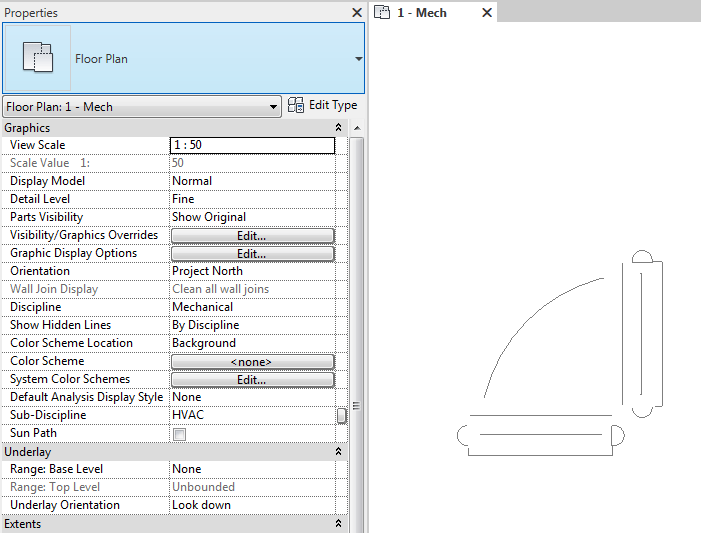701x533 pixels.
Task: Click the Edit Type icon
Action: pos(296,105)
